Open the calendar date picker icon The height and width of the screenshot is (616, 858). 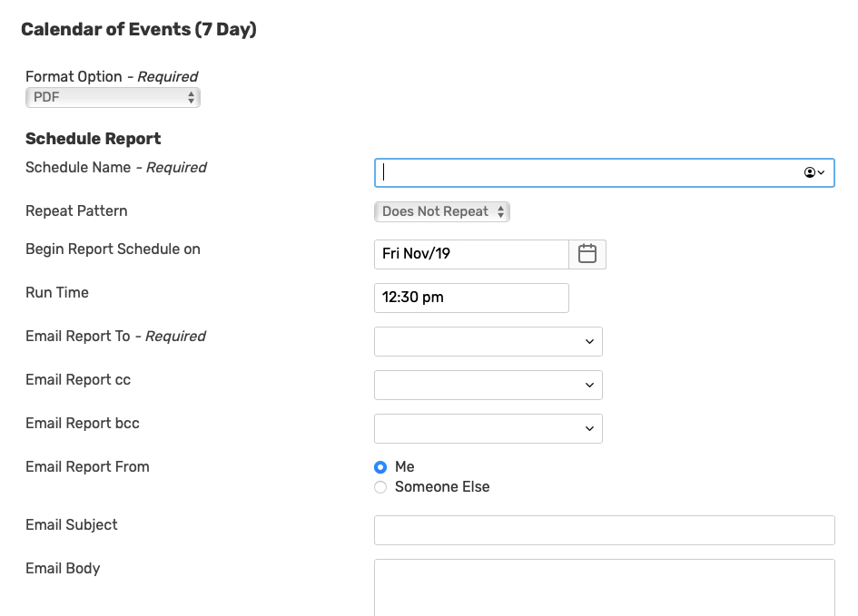tap(587, 254)
